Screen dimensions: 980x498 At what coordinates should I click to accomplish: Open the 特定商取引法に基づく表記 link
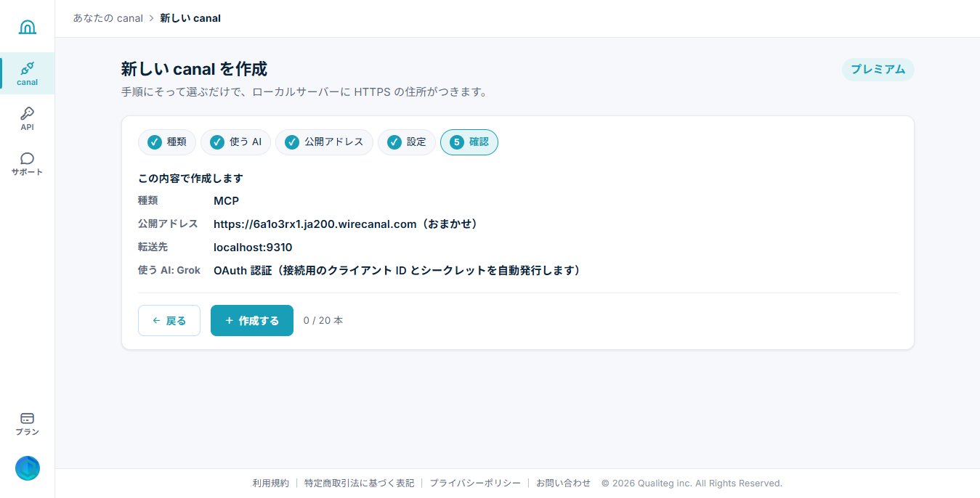359,483
